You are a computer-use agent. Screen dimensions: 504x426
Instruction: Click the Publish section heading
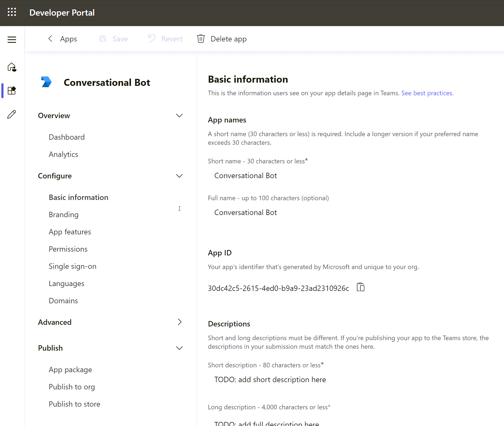point(50,348)
